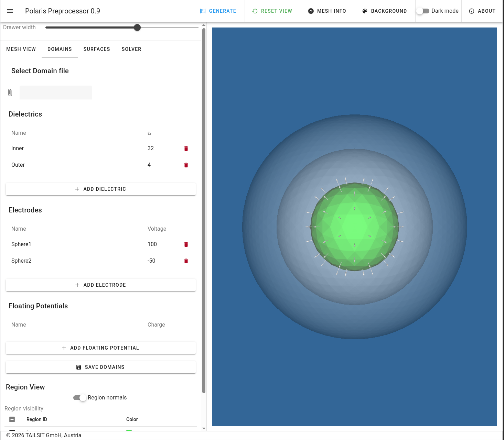Image resolution: width=504 pixels, height=440 pixels.
Task: Go to the Solver tab
Action: [x=131, y=49]
